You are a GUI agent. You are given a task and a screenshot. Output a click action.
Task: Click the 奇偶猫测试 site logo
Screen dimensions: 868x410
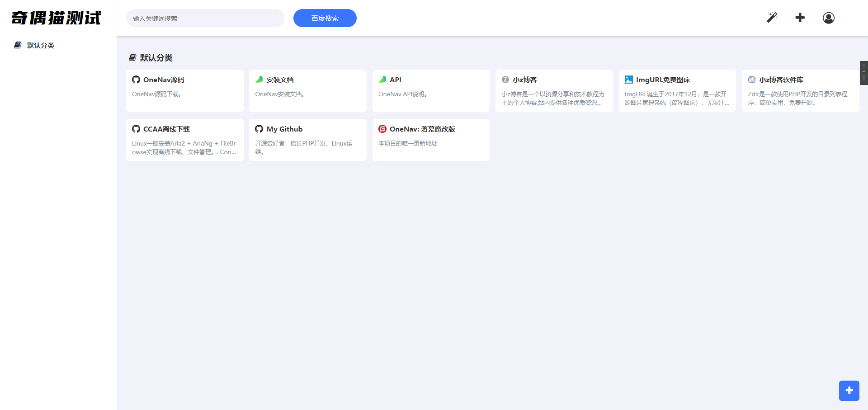click(56, 18)
